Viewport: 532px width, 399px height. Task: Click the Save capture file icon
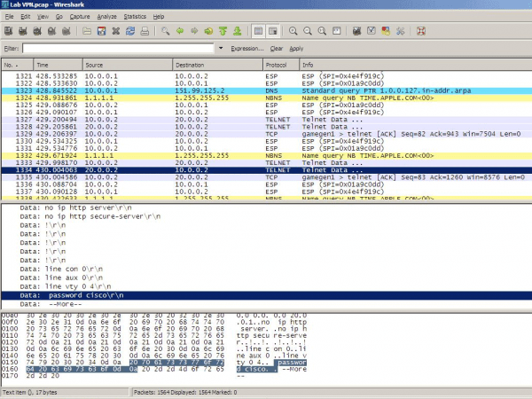(x=102, y=31)
